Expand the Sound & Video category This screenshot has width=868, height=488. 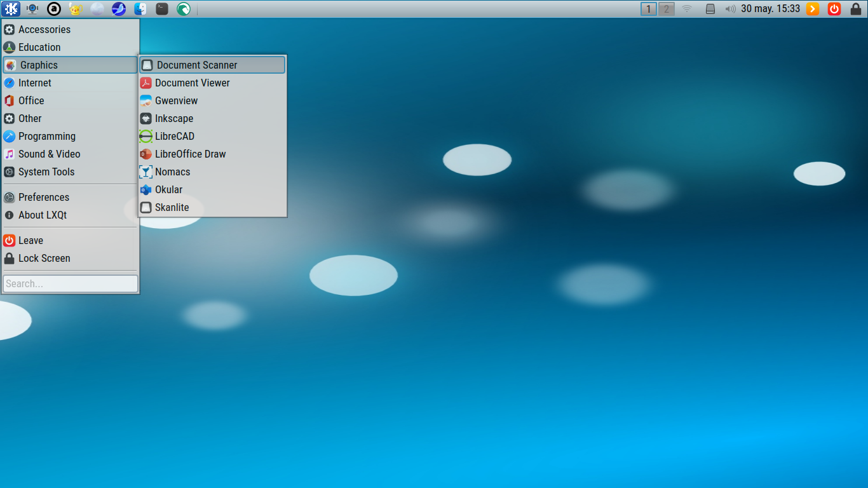pos(70,154)
